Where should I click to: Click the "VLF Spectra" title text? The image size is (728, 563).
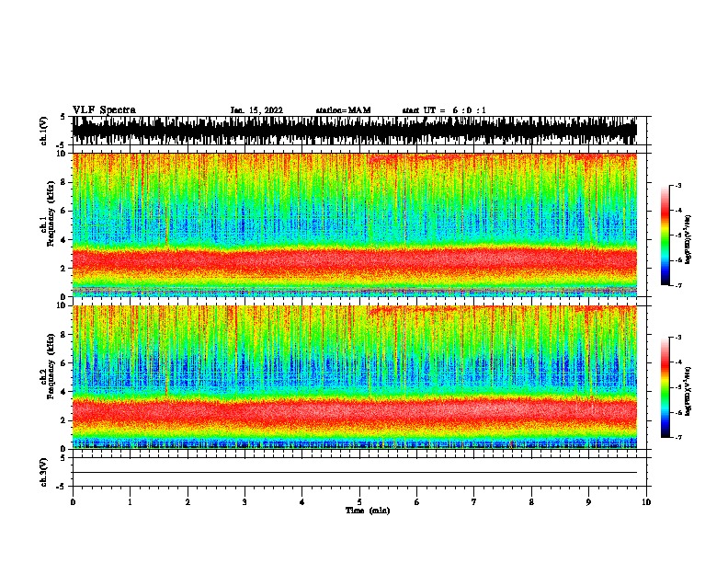[104, 110]
